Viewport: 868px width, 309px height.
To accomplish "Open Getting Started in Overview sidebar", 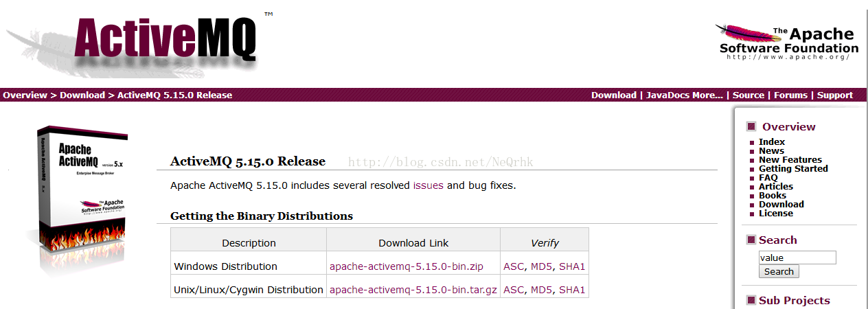I will click(x=793, y=168).
